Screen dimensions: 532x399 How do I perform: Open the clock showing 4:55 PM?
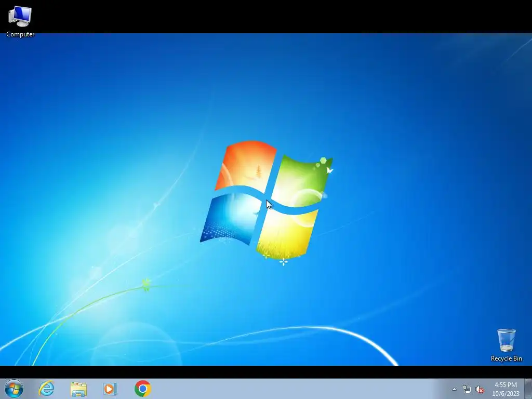[x=506, y=389]
